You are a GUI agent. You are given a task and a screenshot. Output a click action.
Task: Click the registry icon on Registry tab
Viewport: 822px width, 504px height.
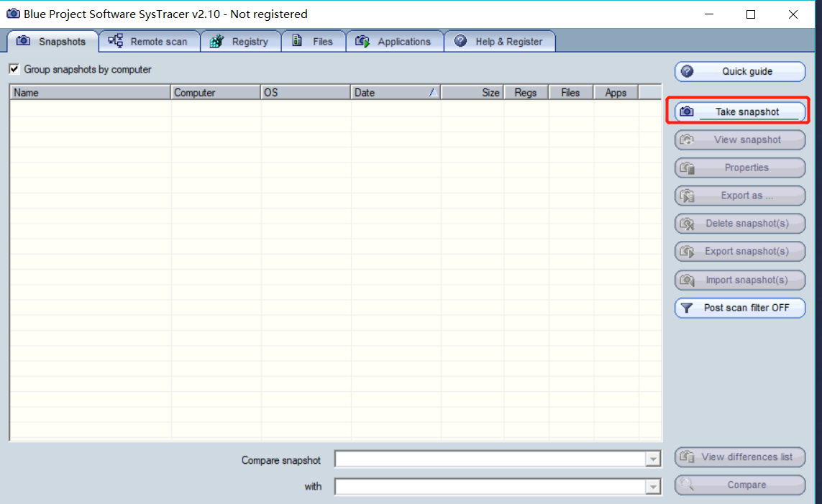click(x=216, y=41)
